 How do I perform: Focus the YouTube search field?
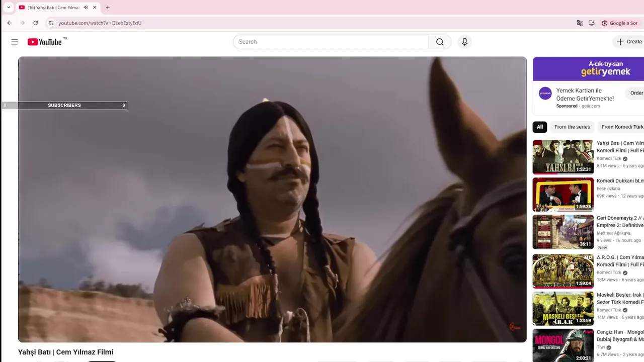coord(331,42)
